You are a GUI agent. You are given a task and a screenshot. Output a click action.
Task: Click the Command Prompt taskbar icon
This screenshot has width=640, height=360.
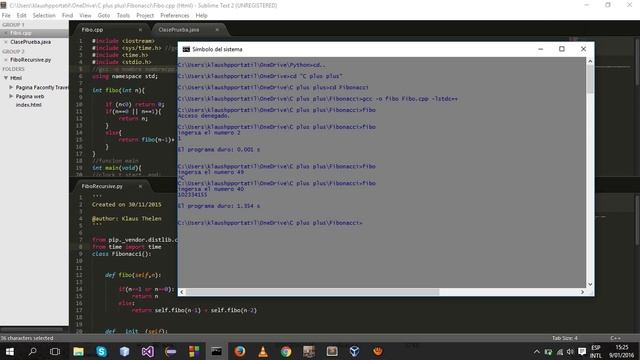pyautogui.click(x=216, y=351)
